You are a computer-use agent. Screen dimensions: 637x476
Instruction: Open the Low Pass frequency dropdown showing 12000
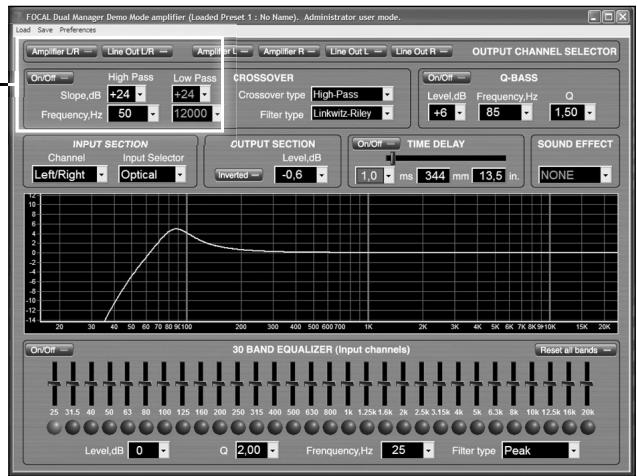point(217,114)
